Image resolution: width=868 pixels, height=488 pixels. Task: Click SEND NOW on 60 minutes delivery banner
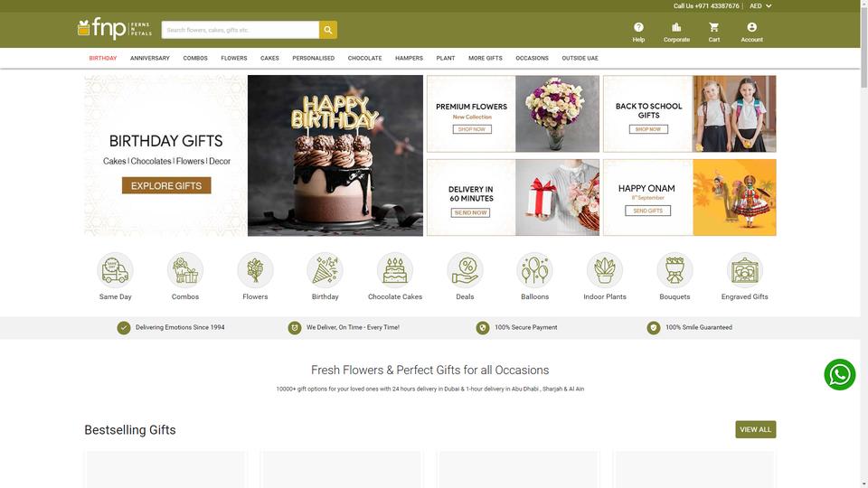coord(470,212)
